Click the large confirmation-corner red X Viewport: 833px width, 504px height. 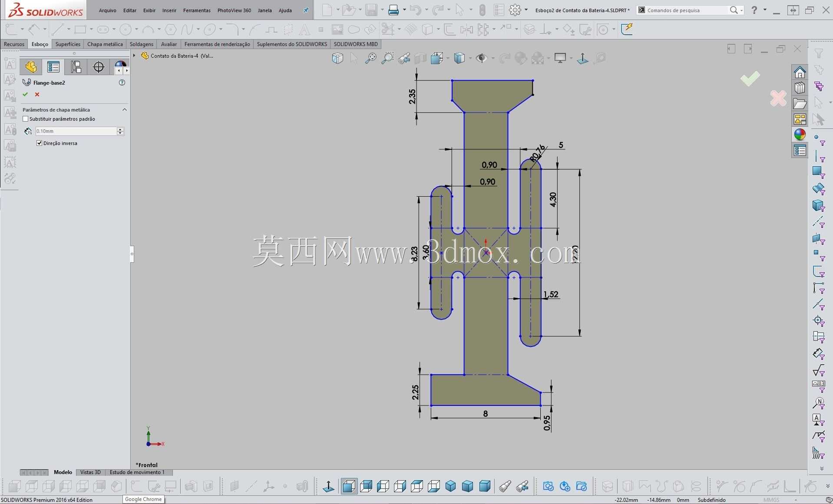coord(778,99)
